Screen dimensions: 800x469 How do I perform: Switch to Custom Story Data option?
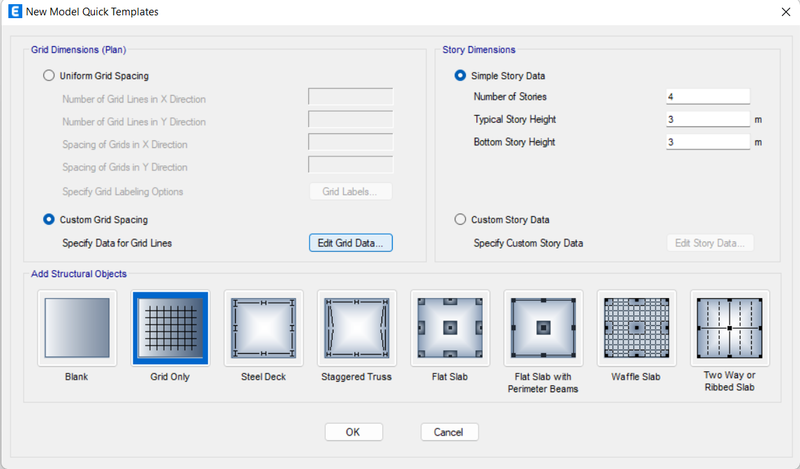coord(460,219)
